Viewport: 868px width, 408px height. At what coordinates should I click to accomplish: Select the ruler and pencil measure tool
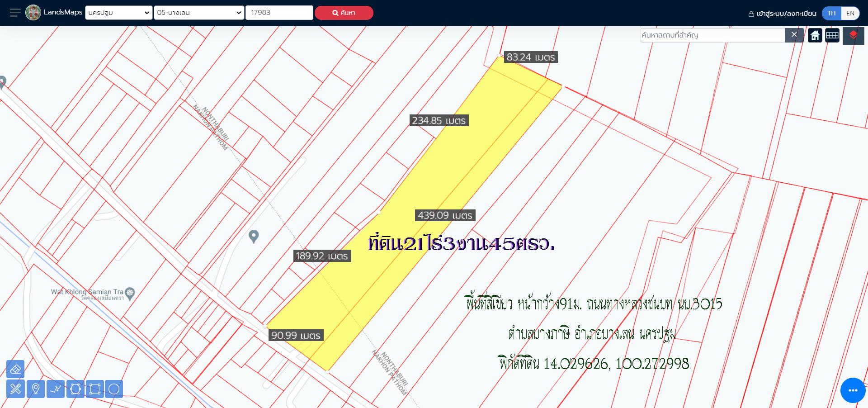pos(15,389)
